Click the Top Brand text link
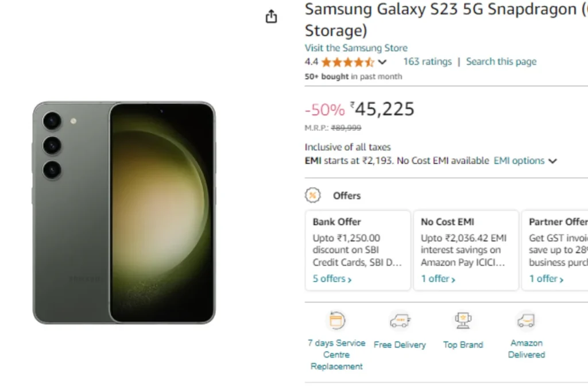The height and width of the screenshot is (392, 588). [x=463, y=345]
